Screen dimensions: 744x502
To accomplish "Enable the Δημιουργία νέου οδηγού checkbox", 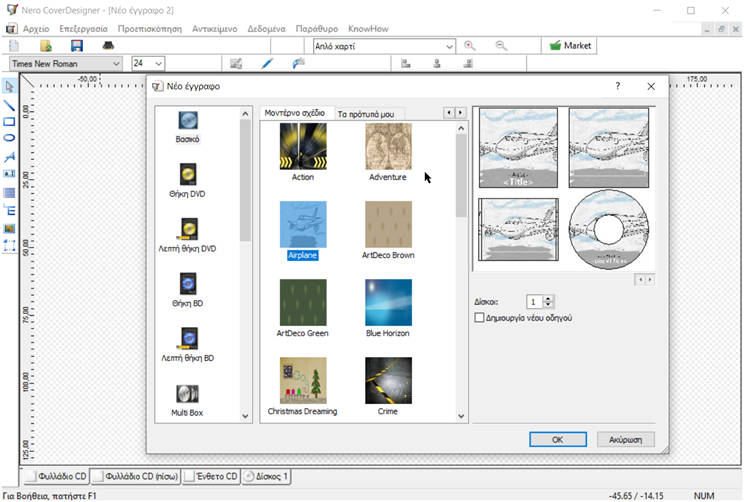I will 479,317.
